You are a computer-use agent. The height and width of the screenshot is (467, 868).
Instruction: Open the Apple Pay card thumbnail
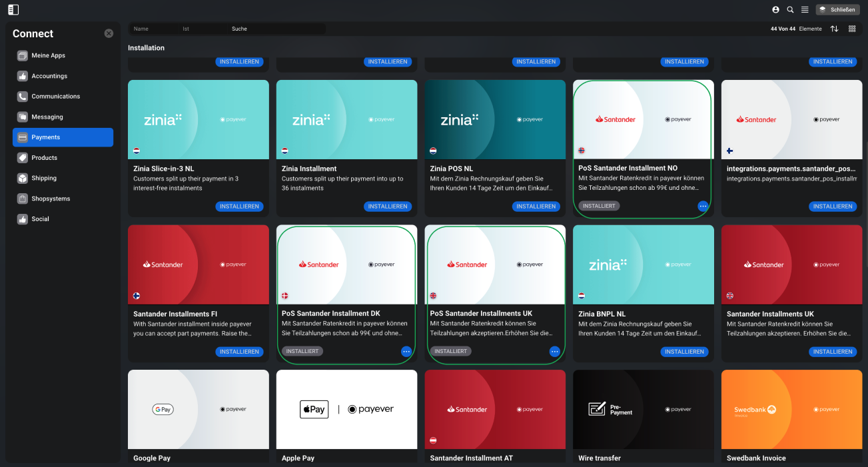[347, 409]
